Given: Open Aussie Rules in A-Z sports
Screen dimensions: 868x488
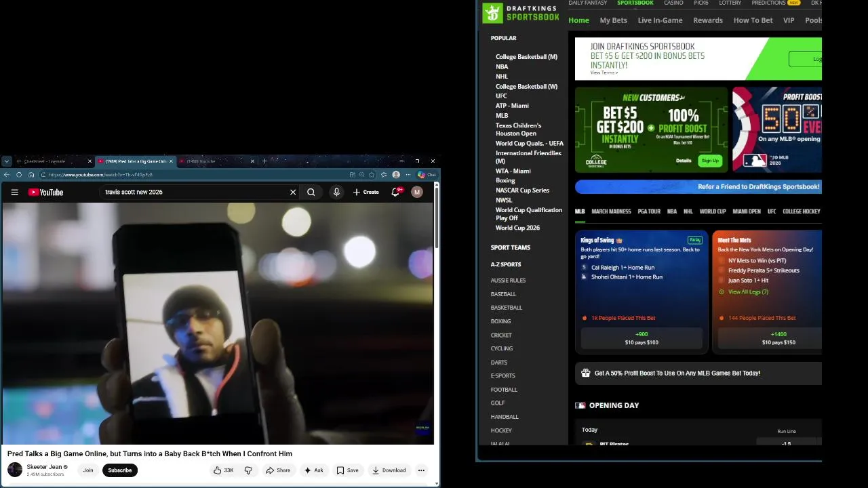Looking at the screenshot, I should point(508,281).
